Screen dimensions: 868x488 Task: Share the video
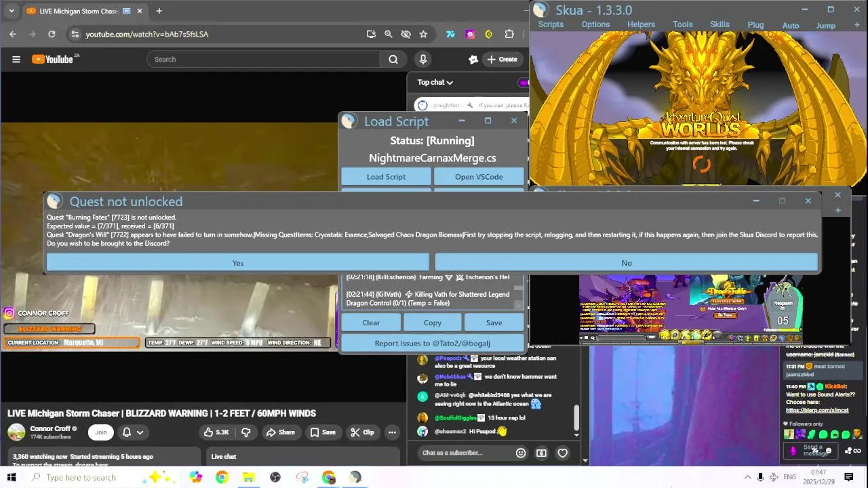coord(280,432)
